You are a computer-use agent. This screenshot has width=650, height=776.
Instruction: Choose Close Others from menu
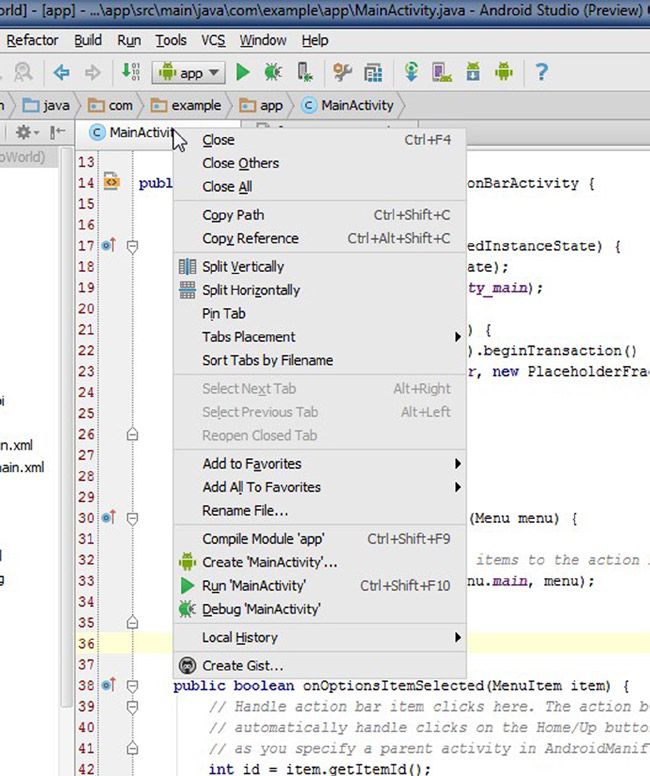(x=320, y=163)
